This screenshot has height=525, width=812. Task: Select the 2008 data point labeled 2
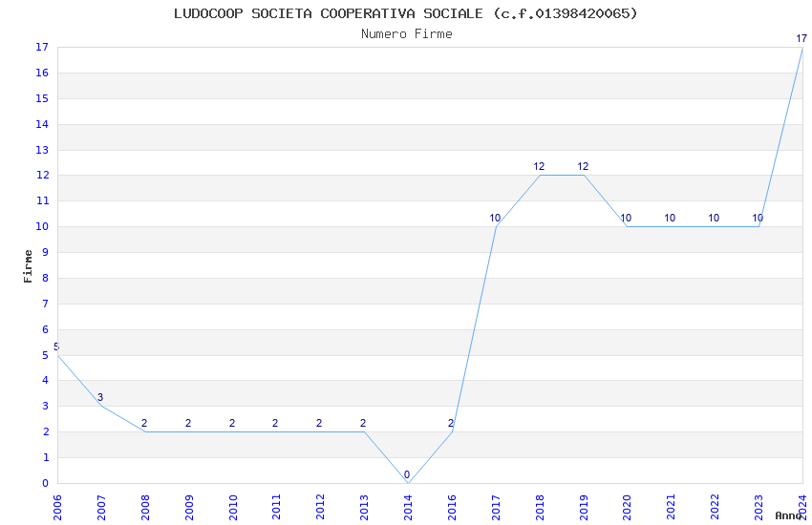(145, 431)
